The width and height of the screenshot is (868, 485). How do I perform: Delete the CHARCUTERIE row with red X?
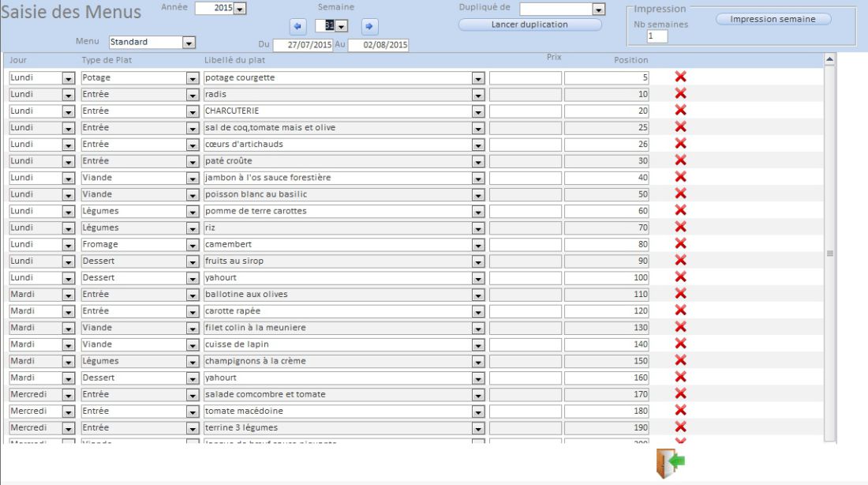click(x=680, y=110)
